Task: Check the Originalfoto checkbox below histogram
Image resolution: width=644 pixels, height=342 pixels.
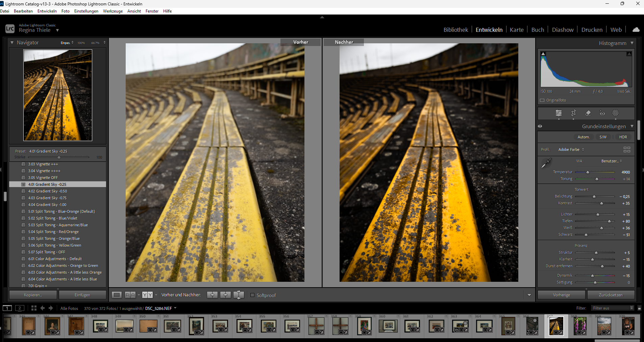Action: coord(542,100)
